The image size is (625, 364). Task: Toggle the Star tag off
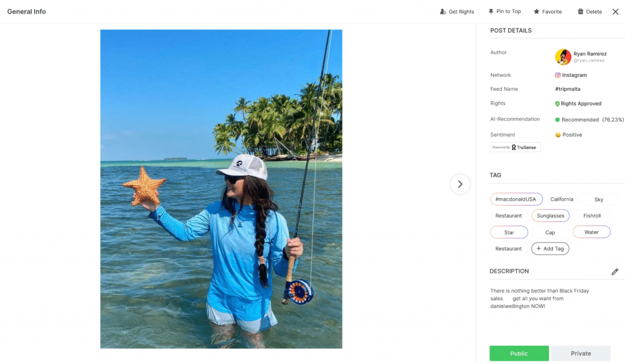(x=509, y=232)
